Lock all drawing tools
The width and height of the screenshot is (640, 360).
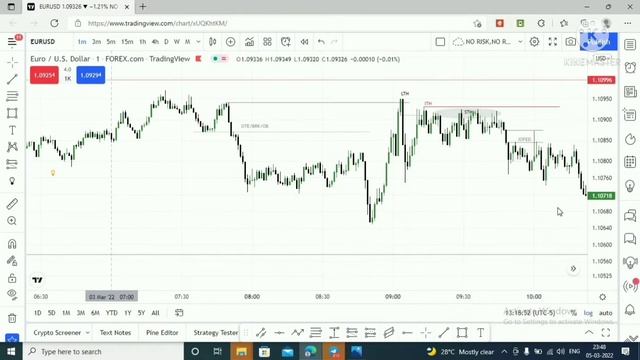[12, 278]
